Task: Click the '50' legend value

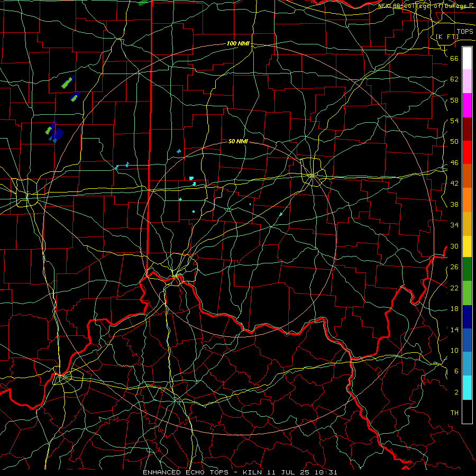Action: [454, 142]
